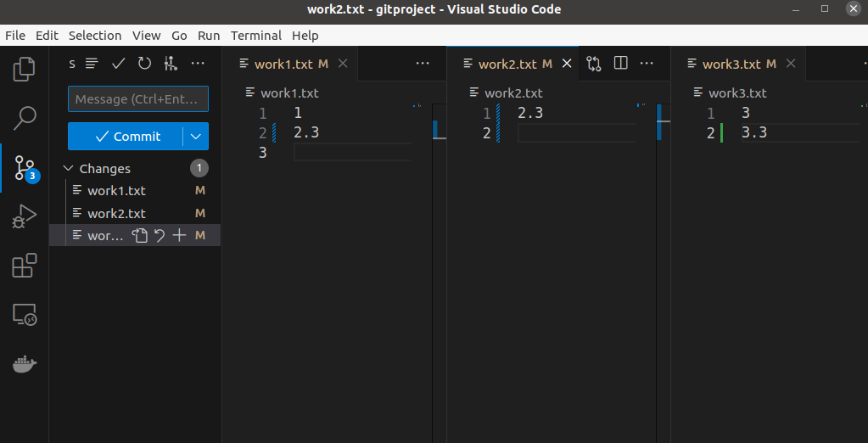
Task: Open the Docker view in activity bar
Action: pos(25,364)
